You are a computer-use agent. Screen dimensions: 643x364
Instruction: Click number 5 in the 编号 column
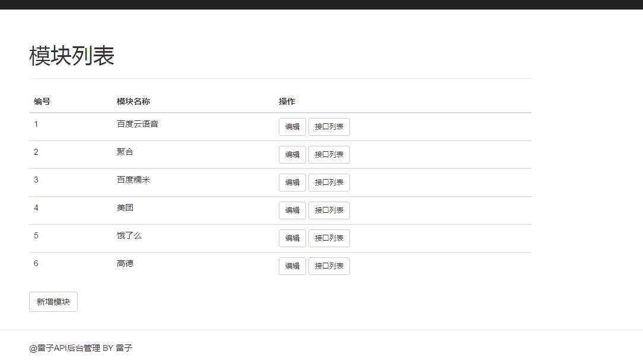point(36,235)
